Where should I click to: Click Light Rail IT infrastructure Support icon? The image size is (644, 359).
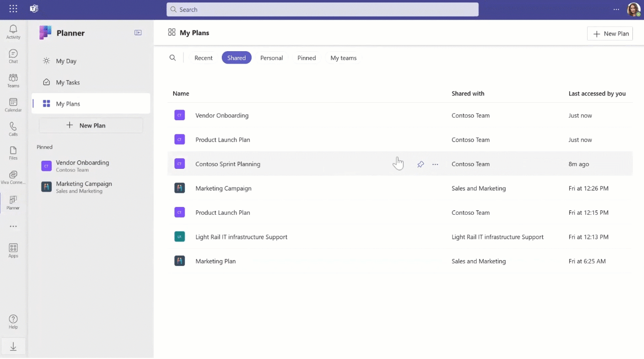click(x=179, y=237)
